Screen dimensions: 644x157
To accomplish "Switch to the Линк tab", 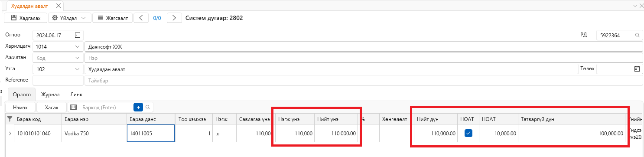I will pos(76,94).
